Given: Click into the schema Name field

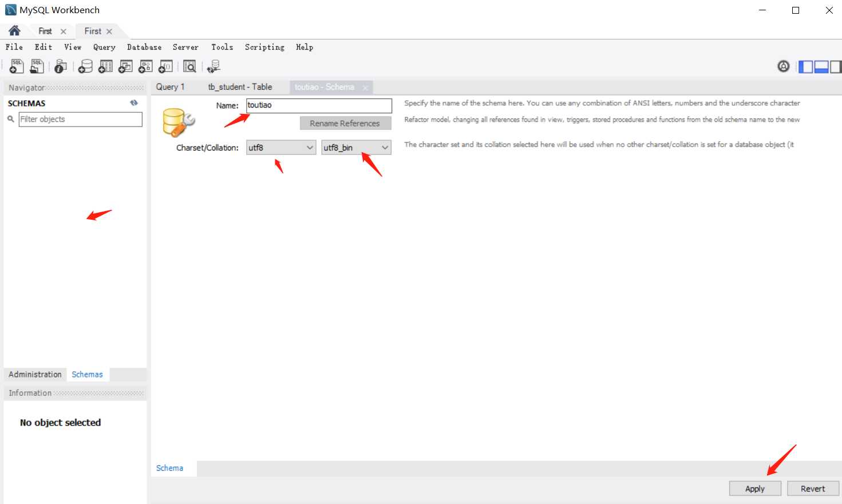Looking at the screenshot, I should (319, 105).
